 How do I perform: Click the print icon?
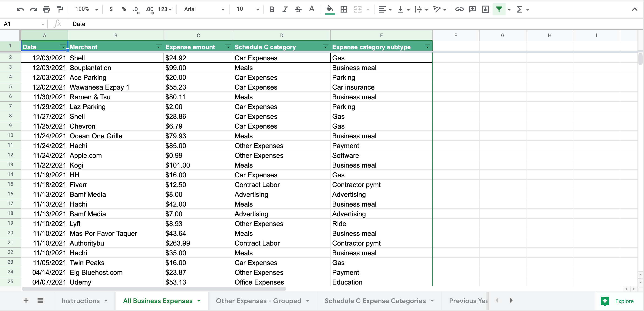point(46,10)
